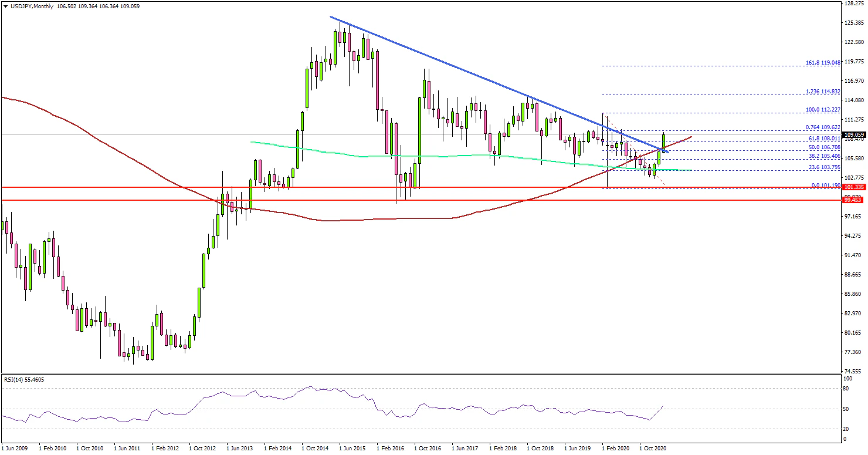Click the RSI scale value 80

[x=846, y=389]
